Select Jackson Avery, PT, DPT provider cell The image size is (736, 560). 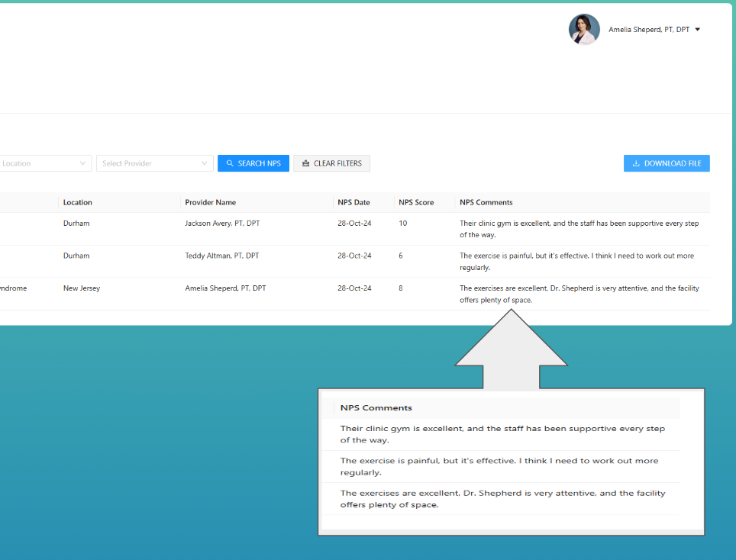point(222,224)
